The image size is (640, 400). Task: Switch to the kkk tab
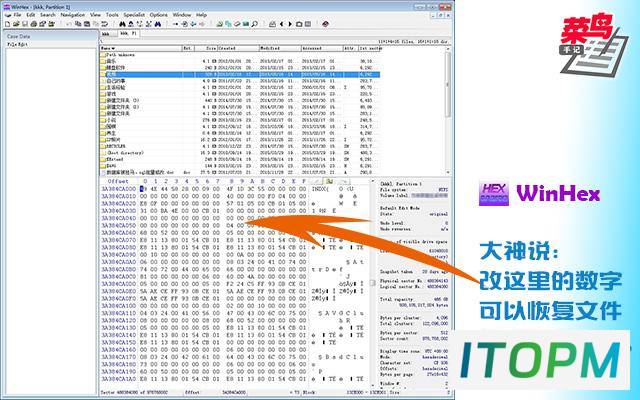(106, 34)
